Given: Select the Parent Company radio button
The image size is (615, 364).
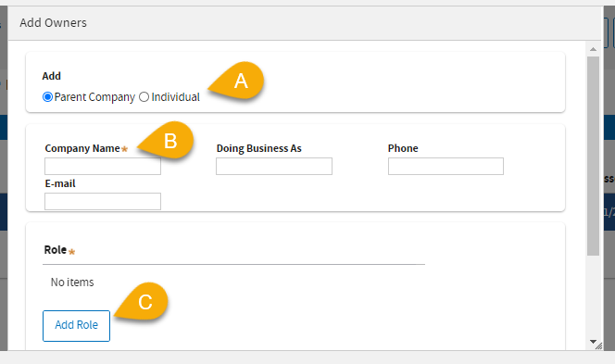Looking at the screenshot, I should click(x=47, y=97).
